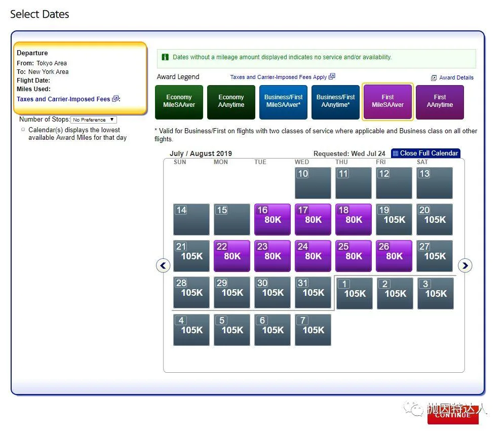Image resolution: width=504 pixels, height=431 pixels.
Task: Choose July 31 at 105K miles
Action: click(313, 292)
